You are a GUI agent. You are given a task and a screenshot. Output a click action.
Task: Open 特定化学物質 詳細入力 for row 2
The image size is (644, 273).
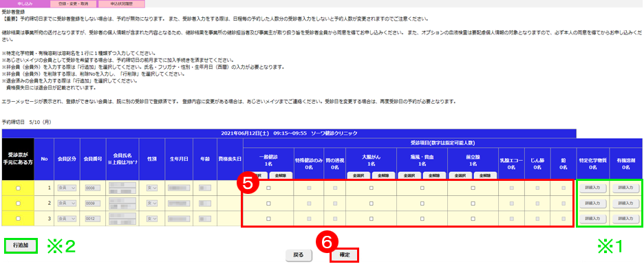click(x=593, y=204)
